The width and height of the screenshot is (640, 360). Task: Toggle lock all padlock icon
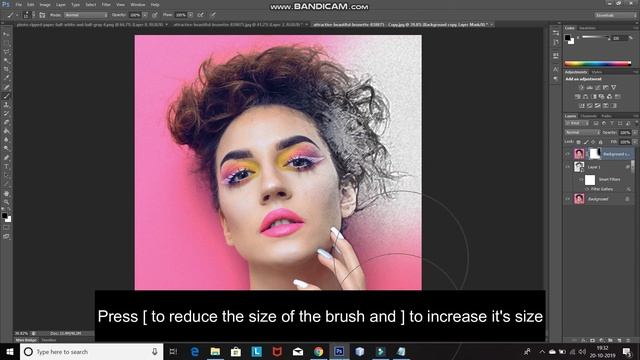tap(600, 142)
